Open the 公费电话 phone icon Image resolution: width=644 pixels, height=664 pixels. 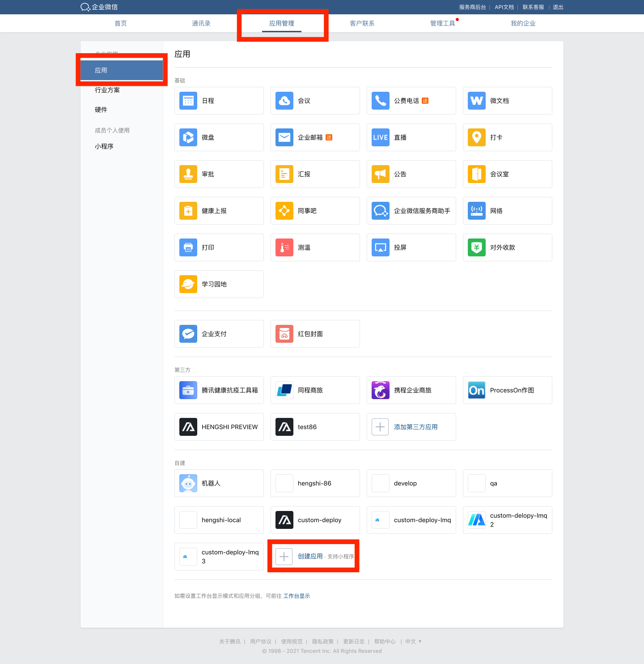(381, 101)
